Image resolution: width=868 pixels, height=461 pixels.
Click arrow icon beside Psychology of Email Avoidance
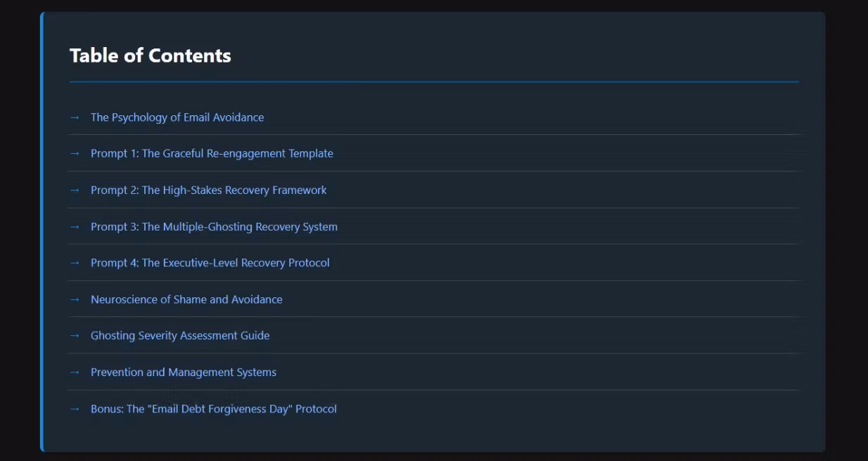tap(75, 117)
